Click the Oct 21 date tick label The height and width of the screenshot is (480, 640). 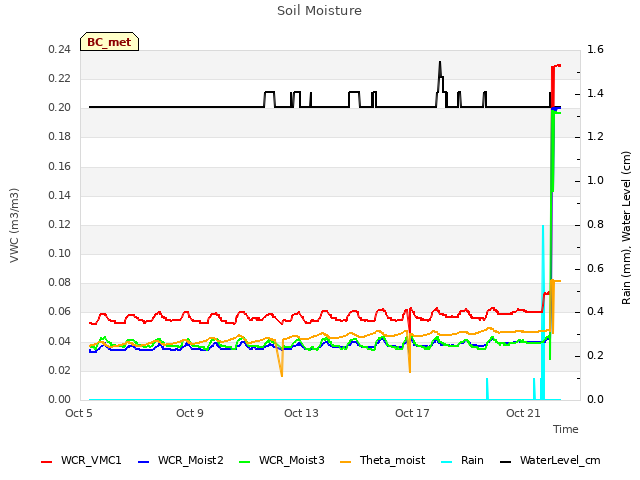click(523, 413)
